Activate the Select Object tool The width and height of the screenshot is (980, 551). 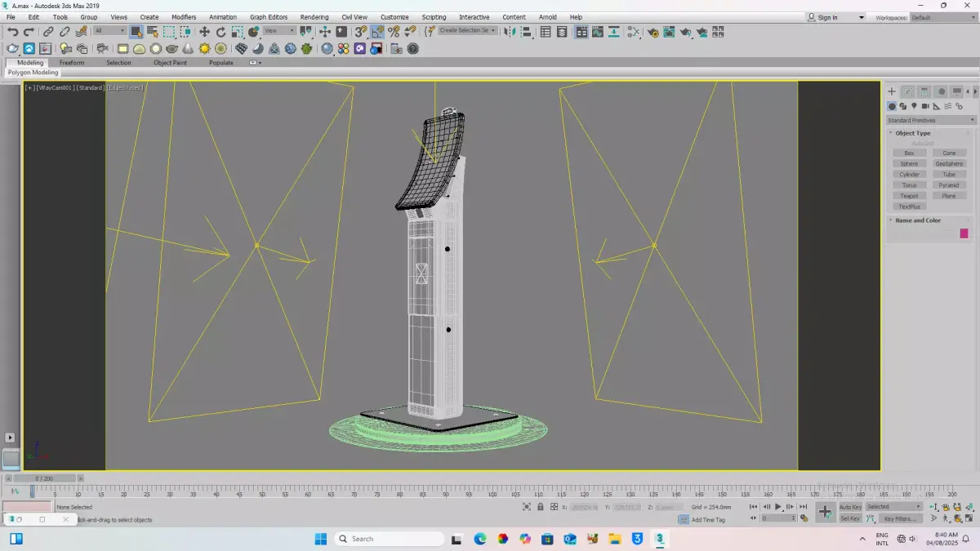tap(136, 32)
